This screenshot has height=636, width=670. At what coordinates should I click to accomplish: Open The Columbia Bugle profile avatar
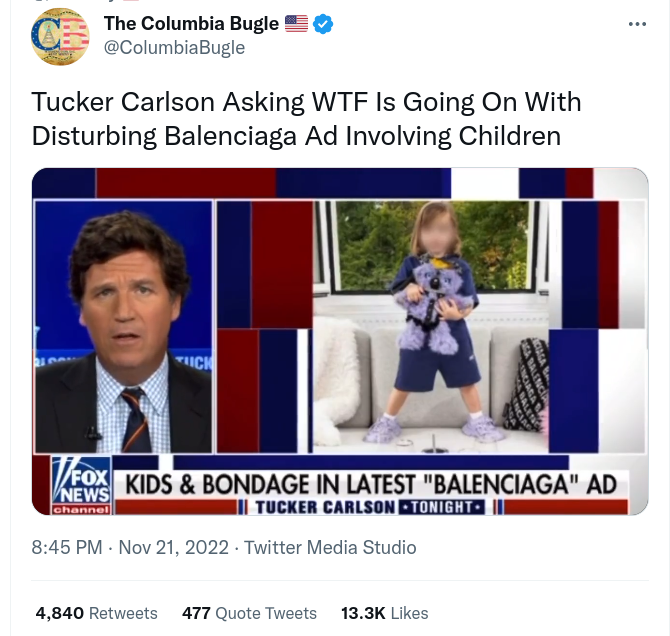coord(60,36)
